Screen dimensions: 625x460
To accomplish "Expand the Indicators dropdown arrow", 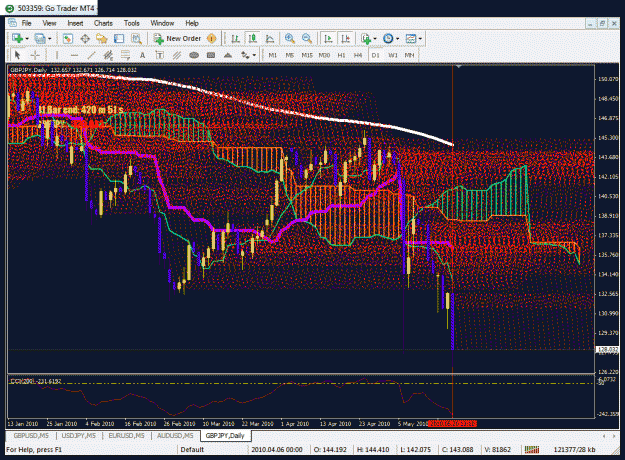I will [375, 39].
